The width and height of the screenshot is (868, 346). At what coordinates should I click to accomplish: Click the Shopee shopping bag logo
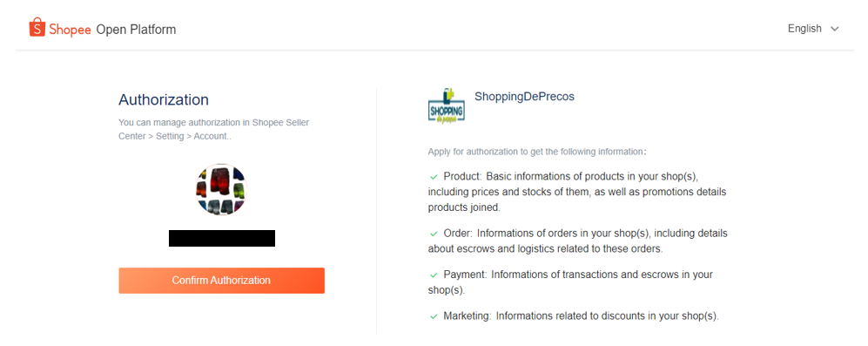click(x=37, y=28)
